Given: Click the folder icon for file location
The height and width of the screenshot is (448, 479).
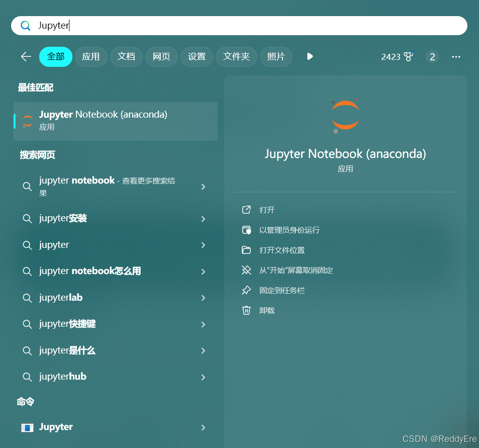Looking at the screenshot, I should tap(246, 250).
